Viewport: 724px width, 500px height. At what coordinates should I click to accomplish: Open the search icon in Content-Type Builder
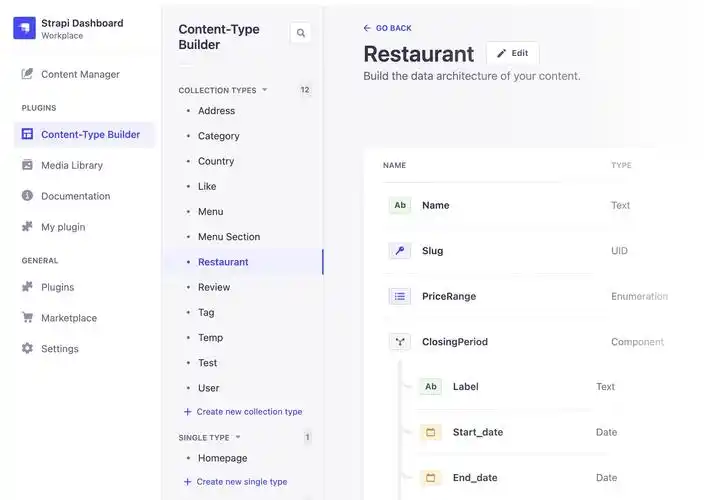click(300, 34)
